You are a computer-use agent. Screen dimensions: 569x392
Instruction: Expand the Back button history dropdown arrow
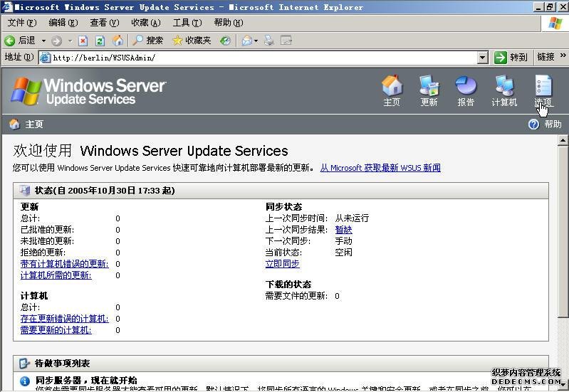(x=43, y=41)
